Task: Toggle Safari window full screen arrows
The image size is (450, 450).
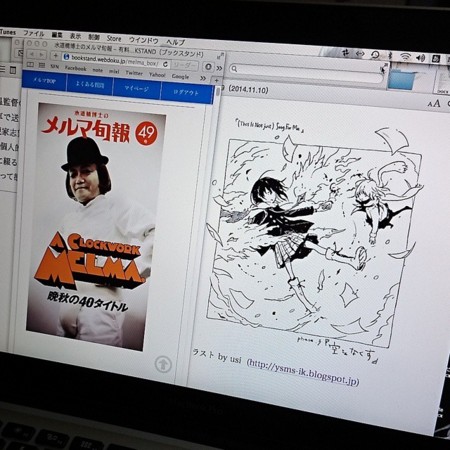Action: [x=220, y=56]
